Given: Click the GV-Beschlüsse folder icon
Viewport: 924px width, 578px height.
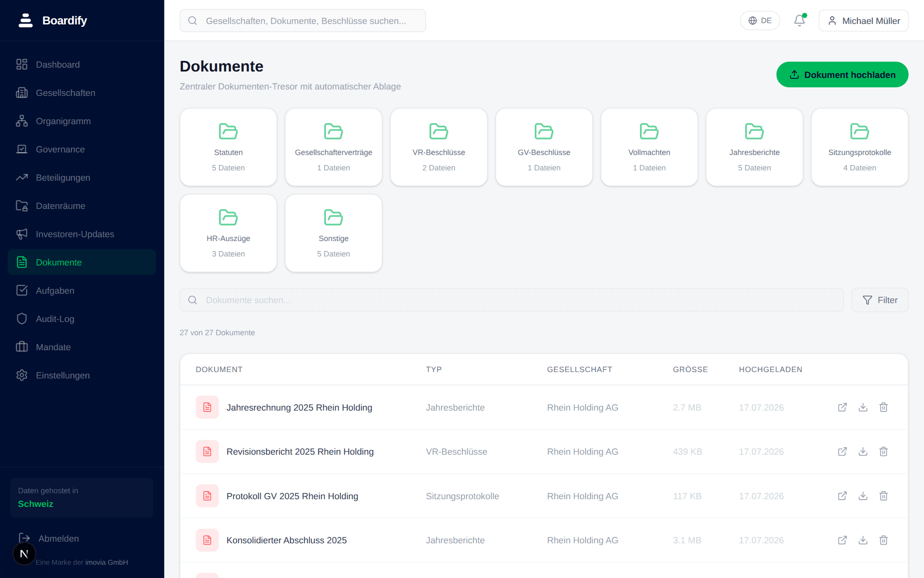Looking at the screenshot, I should coord(544,131).
